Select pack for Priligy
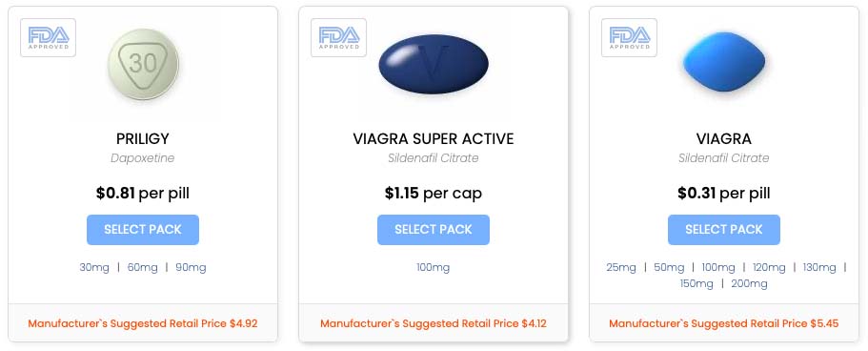Image resolution: width=868 pixels, height=351 pixels. [x=143, y=230]
